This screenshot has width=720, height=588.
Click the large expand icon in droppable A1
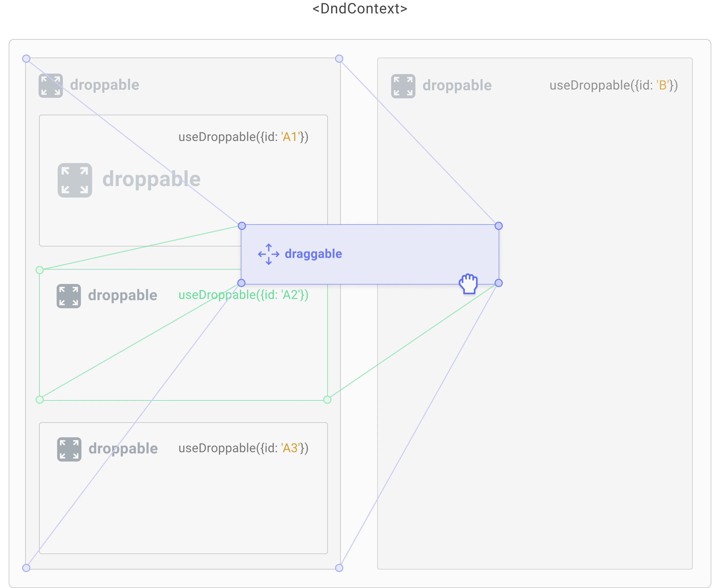coord(75,180)
